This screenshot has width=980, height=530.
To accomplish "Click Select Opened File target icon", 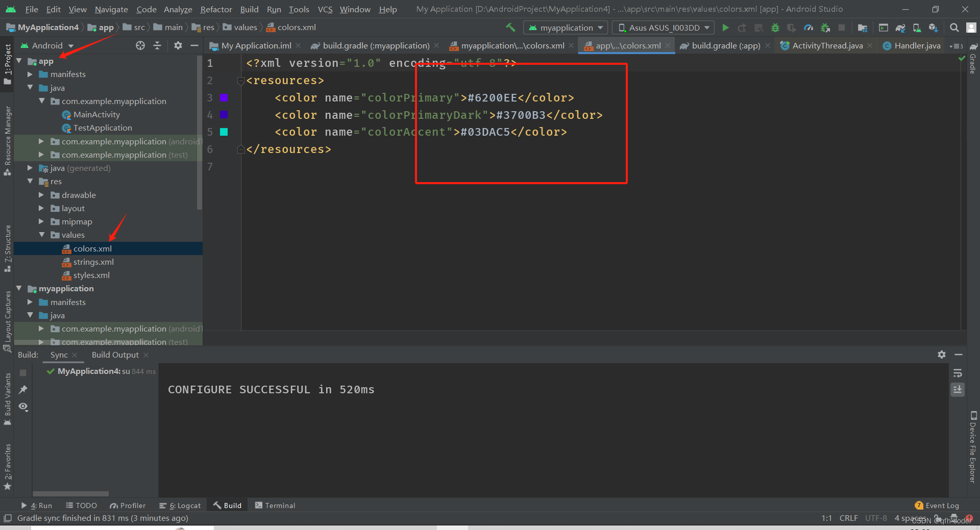I will coord(140,45).
